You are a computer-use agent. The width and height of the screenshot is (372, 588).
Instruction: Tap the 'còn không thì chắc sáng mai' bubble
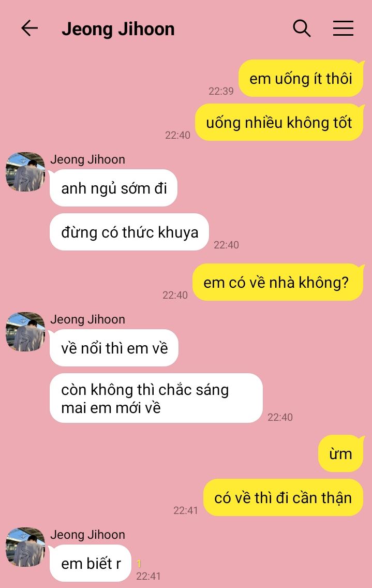[156, 398]
